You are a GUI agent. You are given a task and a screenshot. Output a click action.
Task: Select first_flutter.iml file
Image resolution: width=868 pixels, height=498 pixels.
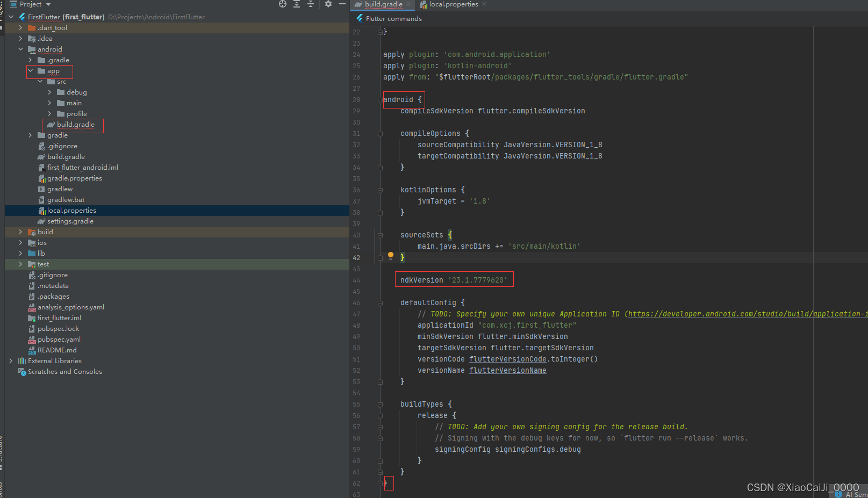pos(59,318)
